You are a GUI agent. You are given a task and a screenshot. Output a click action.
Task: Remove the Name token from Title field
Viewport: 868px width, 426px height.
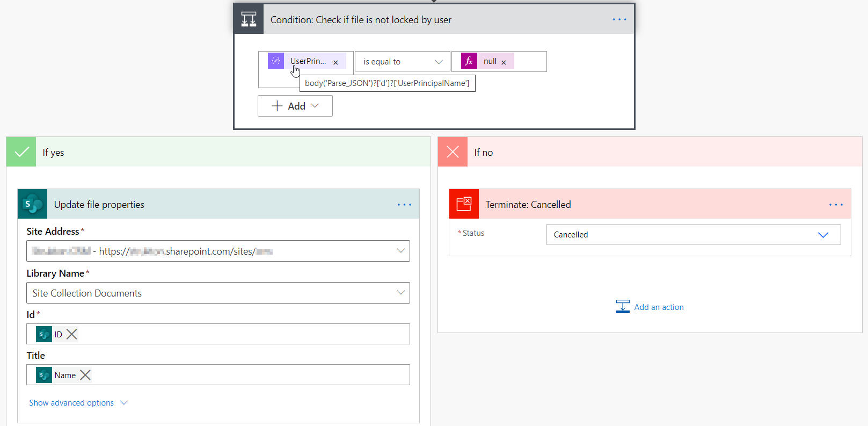click(x=85, y=375)
